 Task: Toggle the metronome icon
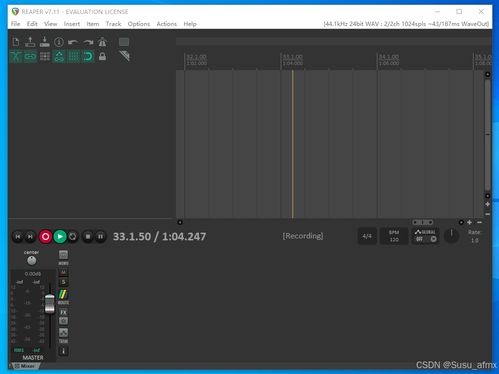pyautogui.click(x=103, y=42)
